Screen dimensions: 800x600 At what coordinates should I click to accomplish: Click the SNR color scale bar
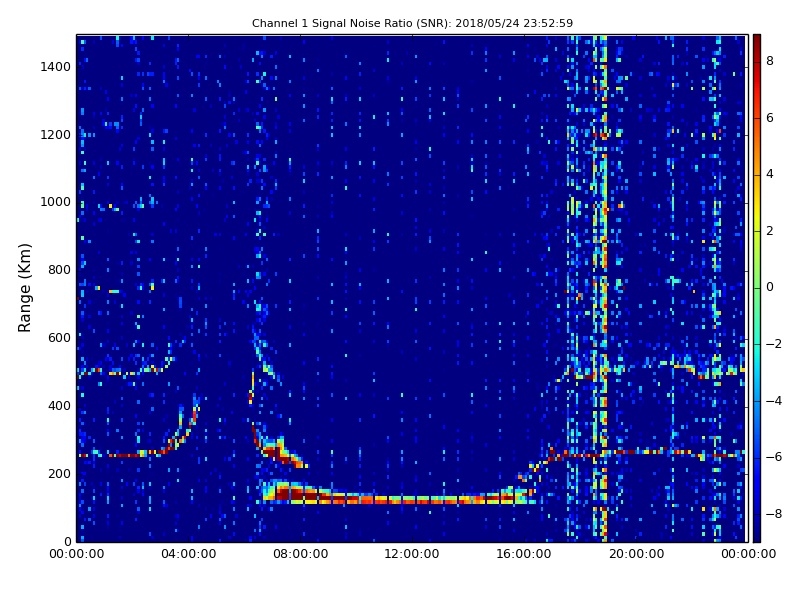tap(757, 288)
